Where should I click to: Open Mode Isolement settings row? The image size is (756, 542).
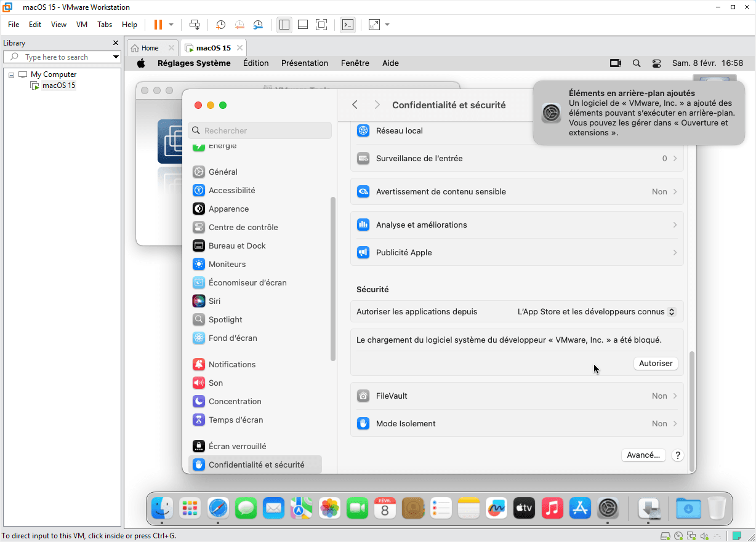[517, 423]
